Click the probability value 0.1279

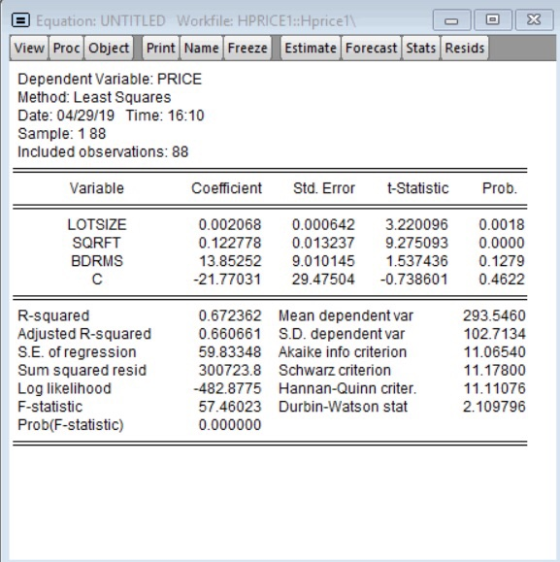pyautogui.click(x=502, y=261)
